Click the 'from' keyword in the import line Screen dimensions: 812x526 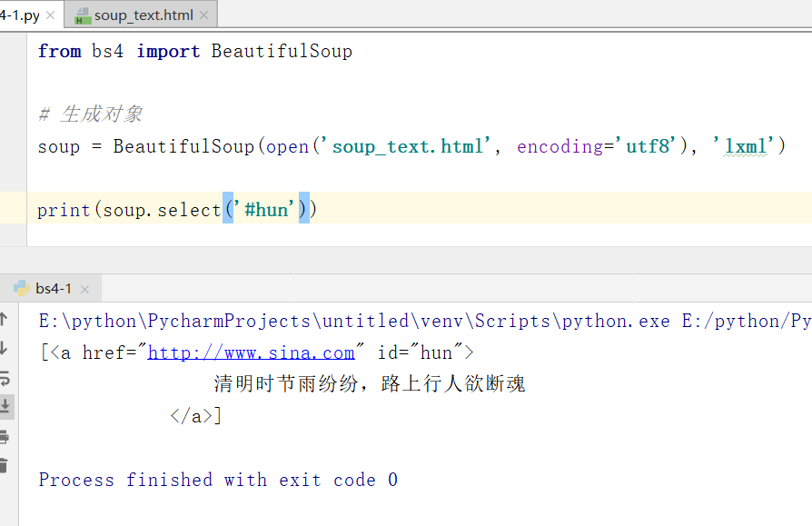[x=60, y=51]
